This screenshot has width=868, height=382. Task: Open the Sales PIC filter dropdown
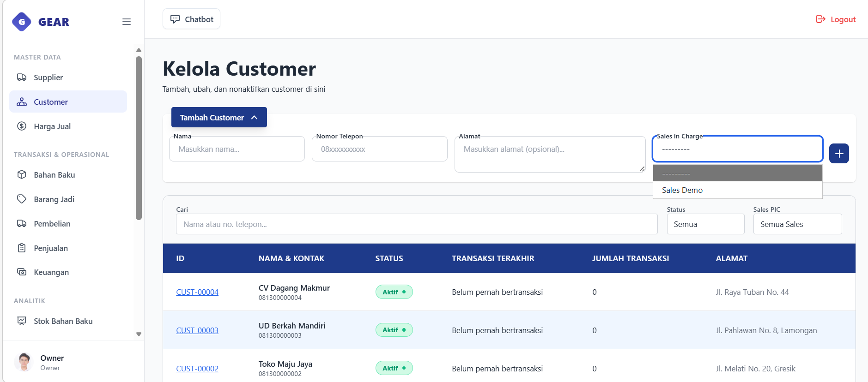tap(797, 224)
